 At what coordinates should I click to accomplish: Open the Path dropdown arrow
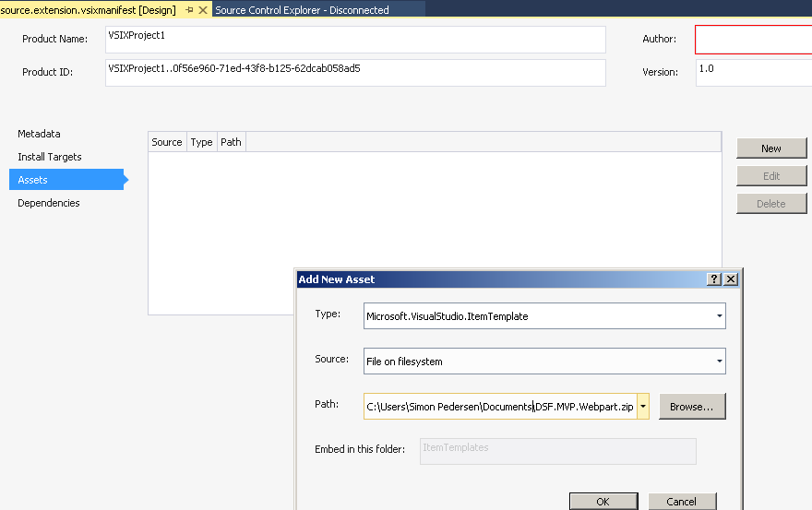pyautogui.click(x=642, y=407)
